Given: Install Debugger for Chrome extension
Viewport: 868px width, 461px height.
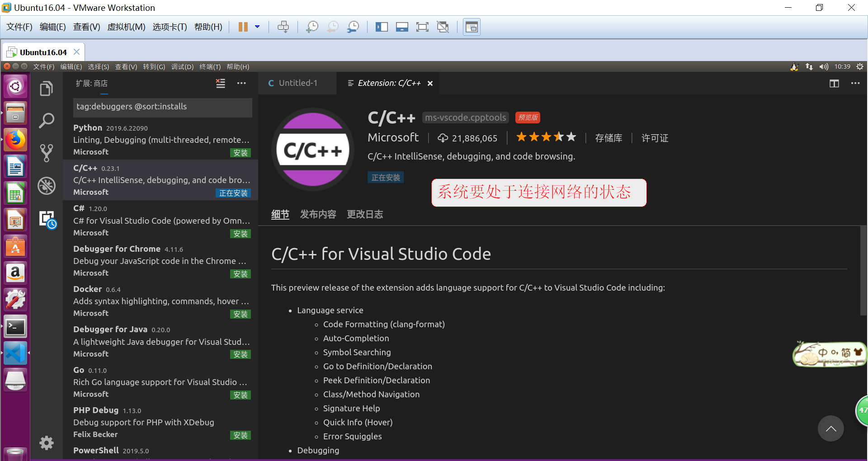Looking at the screenshot, I should 241,274.
